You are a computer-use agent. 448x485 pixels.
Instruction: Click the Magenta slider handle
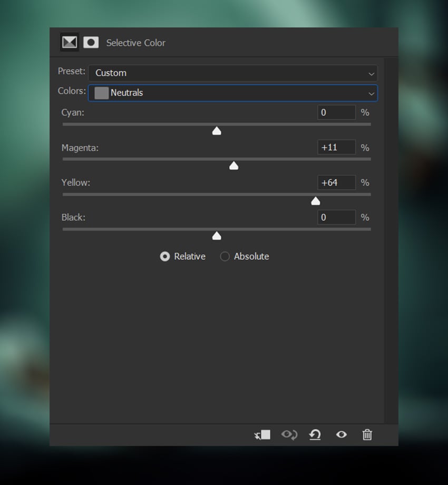coord(233,166)
